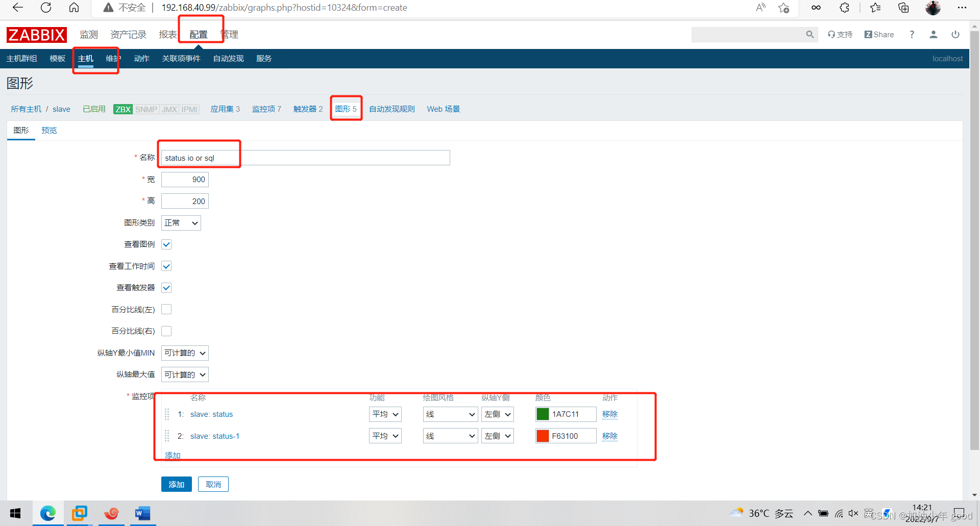The image size is (980, 526).
Task: Open browser collections icon
Action: (x=903, y=7)
